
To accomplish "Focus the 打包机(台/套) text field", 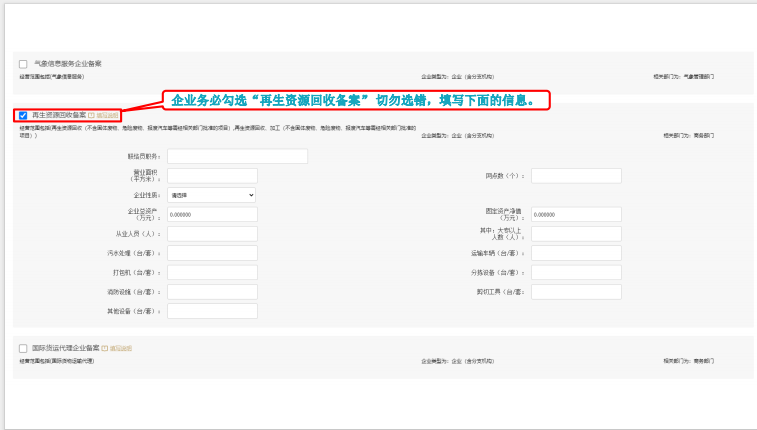I will click(x=211, y=272).
